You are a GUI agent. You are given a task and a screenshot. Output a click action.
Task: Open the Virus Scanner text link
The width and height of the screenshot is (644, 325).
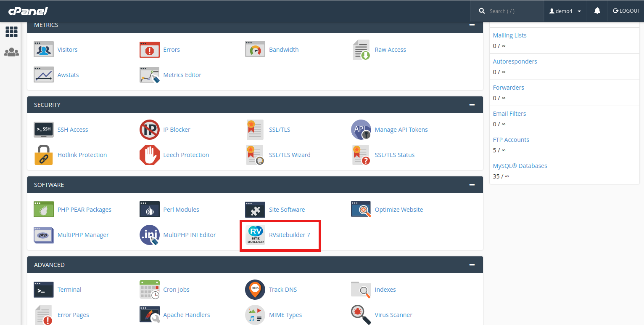(x=393, y=315)
